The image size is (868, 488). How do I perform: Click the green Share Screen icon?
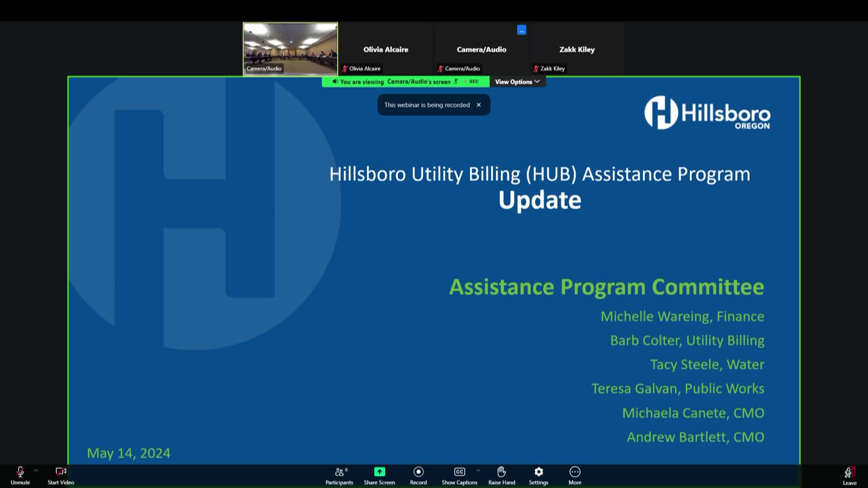pos(379,472)
